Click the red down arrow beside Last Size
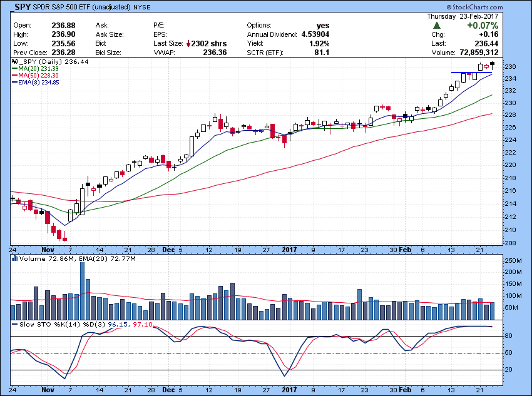 pos(188,43)
